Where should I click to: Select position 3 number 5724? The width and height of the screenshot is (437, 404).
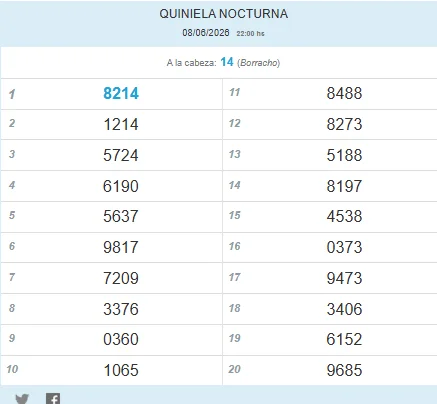121,155
